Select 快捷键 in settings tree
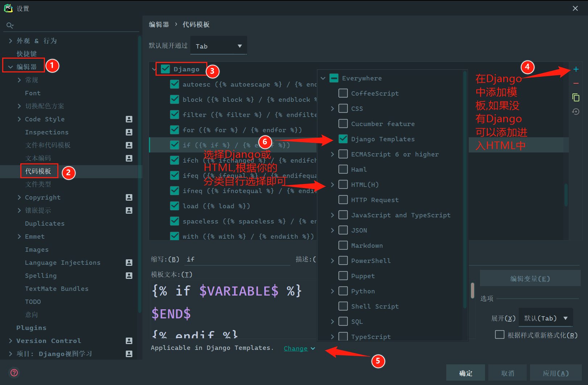The width and height of the screenshot is (588, 385). [x=26, y=54]
